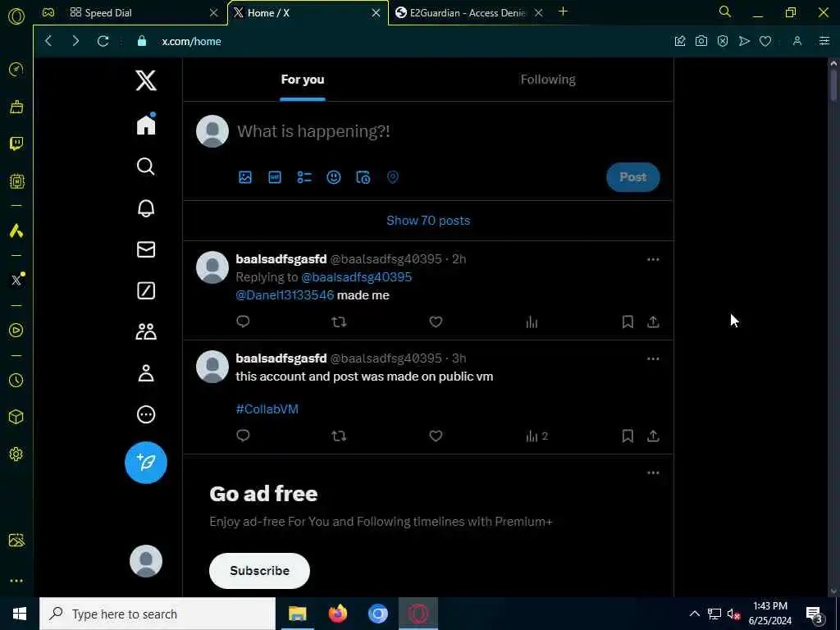The width and height of the screenshot is (840, 630).
Task: Switch to E2Guardian Access Denied tab
Action: click(x=468, y=13)
